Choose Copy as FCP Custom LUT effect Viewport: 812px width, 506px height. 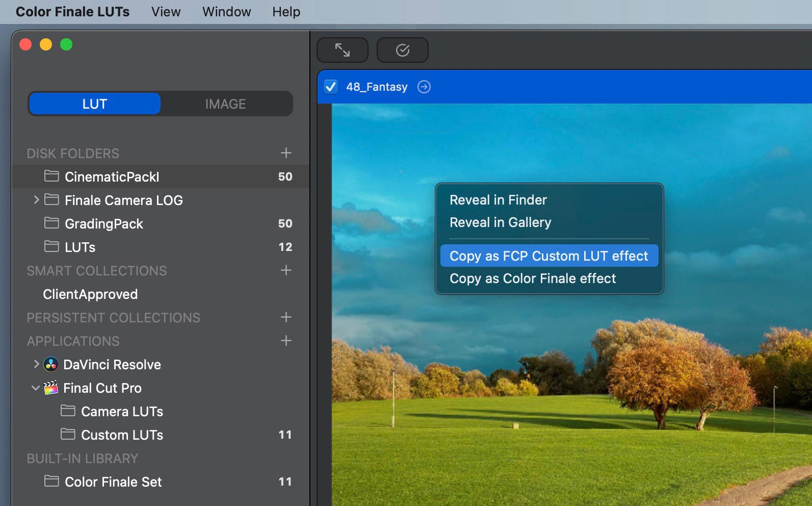(549, 256)
